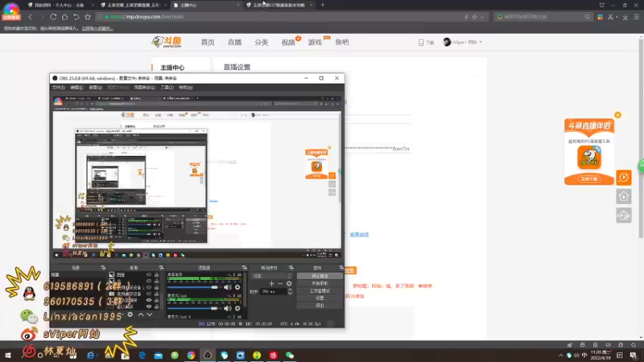Open the OBS 编辑 menu
Viewport: 644px width, 362px height.
pos(76,88)
